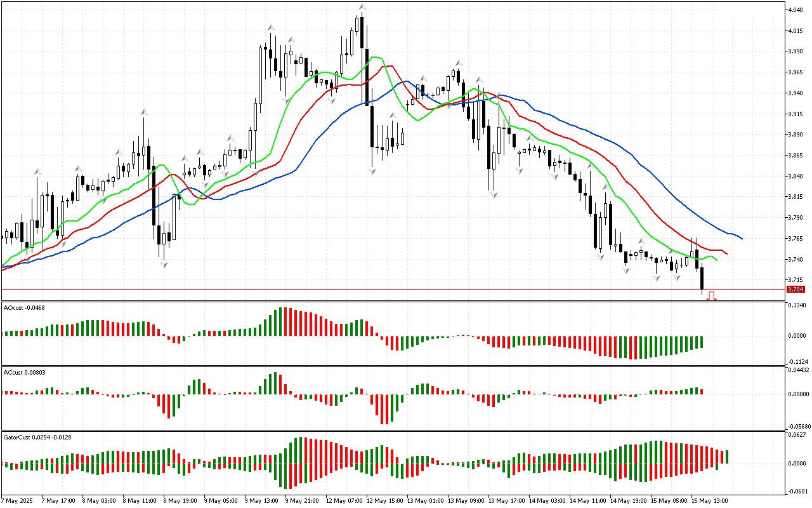Select the down fractal below the 8 May 19:00 low
The height and width of the screenshot is (508, 812).
[x=164, y=264]
